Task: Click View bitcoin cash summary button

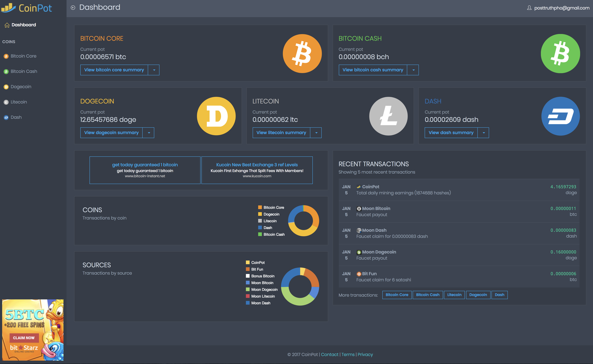Action: coord(373,70)
